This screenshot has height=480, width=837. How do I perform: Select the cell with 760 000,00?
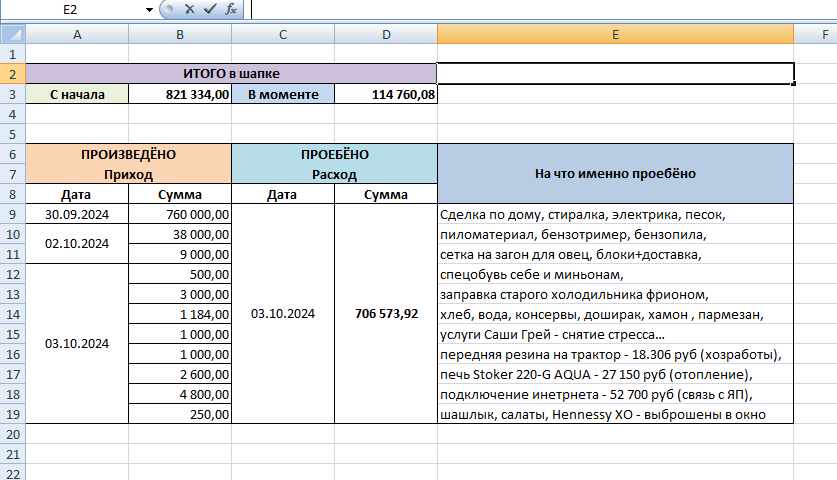click(x=180, y=214)
